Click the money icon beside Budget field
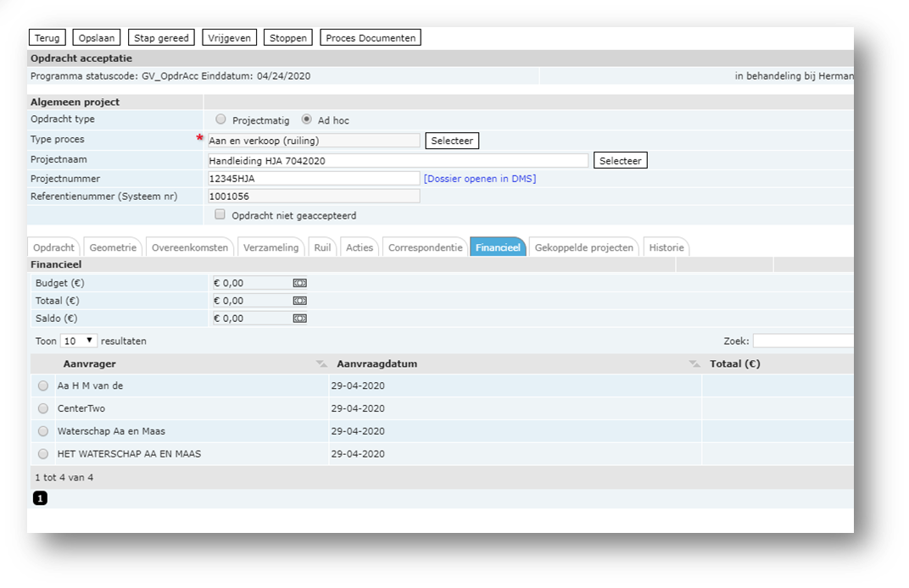Viewport: 909px width, 588px height. pyautogui.click(x=299, y=283)
